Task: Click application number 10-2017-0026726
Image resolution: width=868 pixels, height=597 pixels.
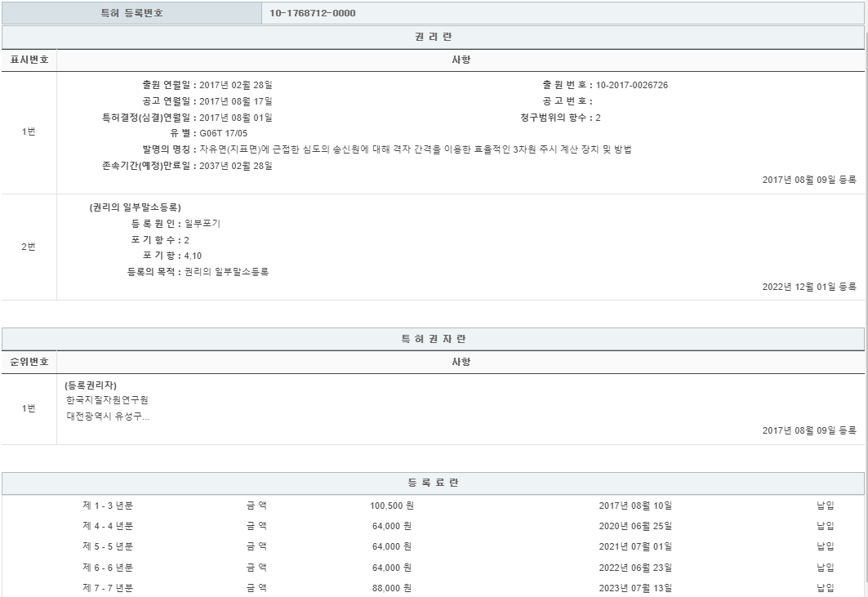Action: coord(632,85)
